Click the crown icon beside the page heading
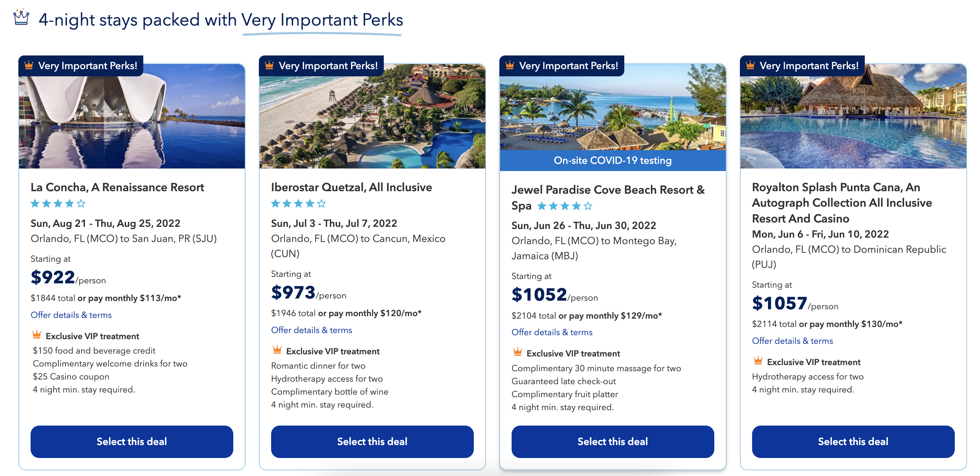 [21, 17]
